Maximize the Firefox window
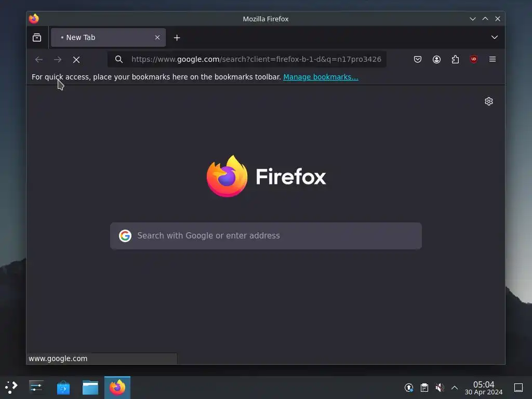 click(x=485, y=19)
